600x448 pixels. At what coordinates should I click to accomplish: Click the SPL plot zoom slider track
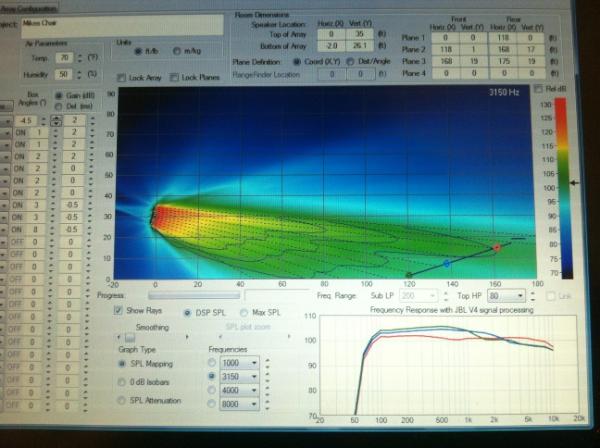(254, 337)
